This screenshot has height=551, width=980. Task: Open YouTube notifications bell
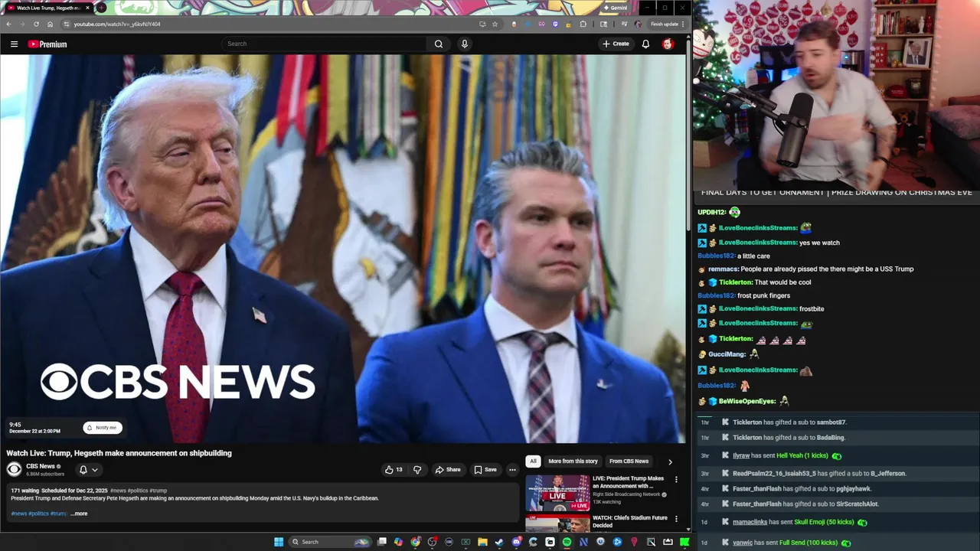pos(645,44)
